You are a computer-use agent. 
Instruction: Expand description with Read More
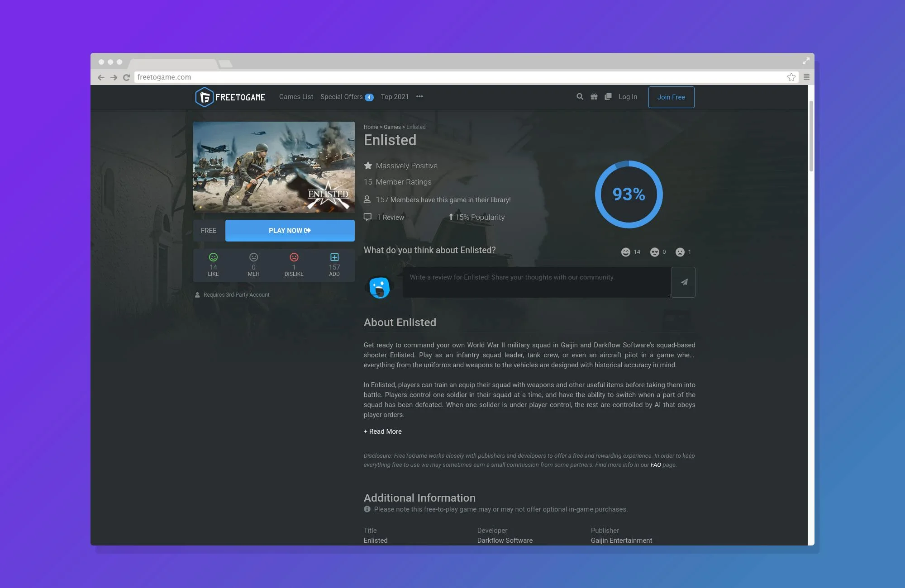pos(383,432)
